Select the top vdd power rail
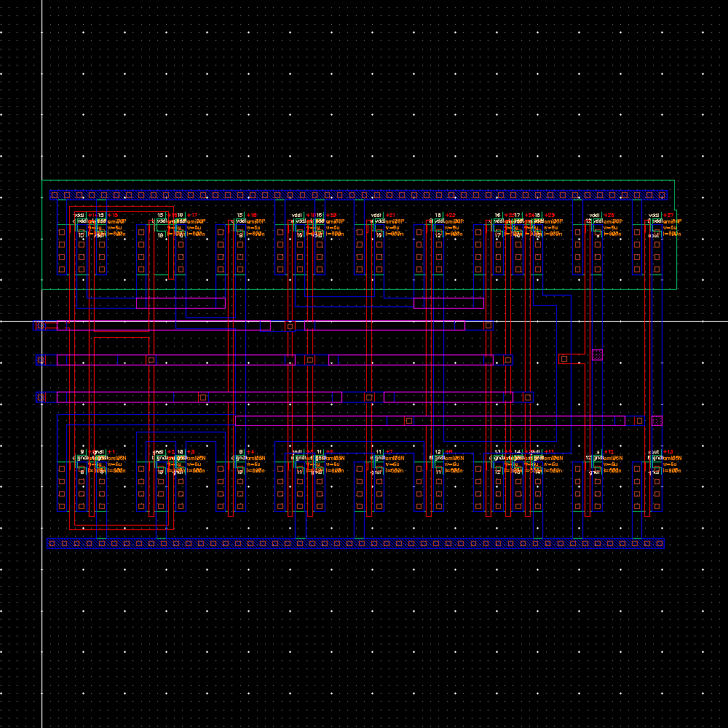This screenshot has height=728, width=728. coord(358,195)
